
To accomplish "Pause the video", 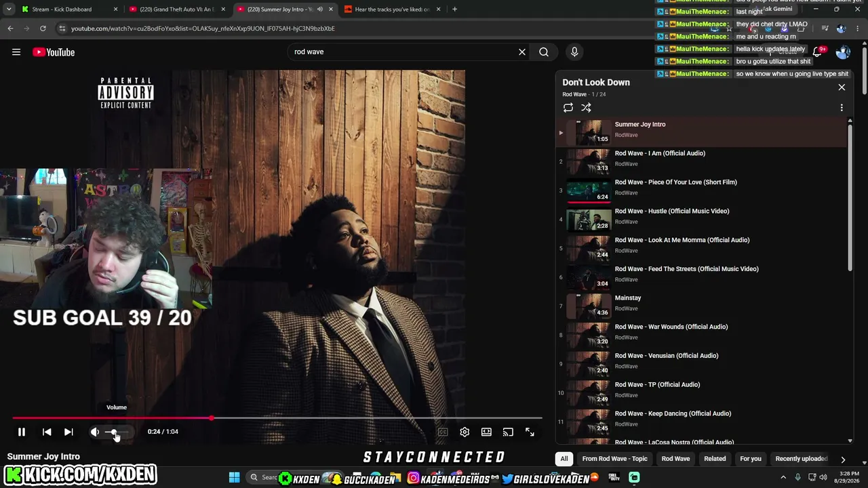I will click(22, 432).
